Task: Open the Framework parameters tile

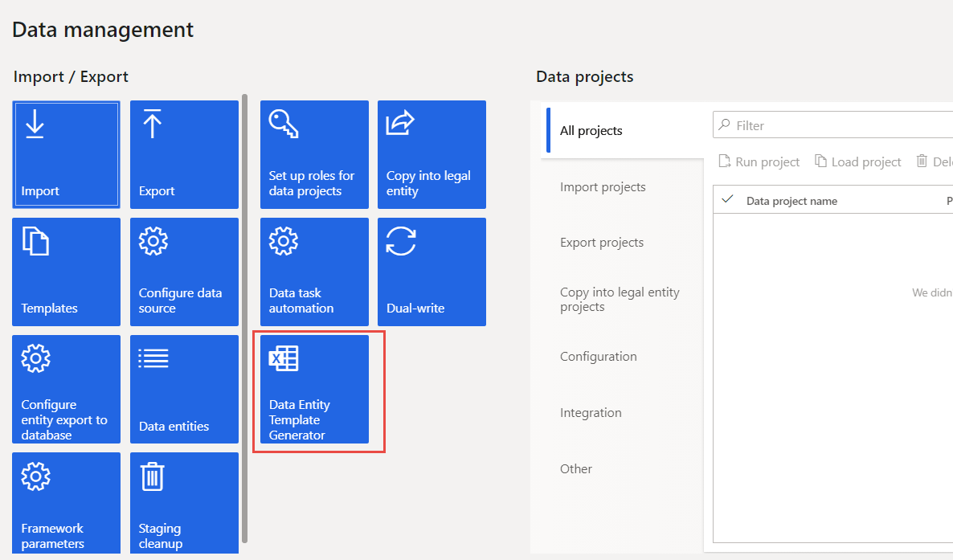Action: pyautogui.click(x=67, y=503)
